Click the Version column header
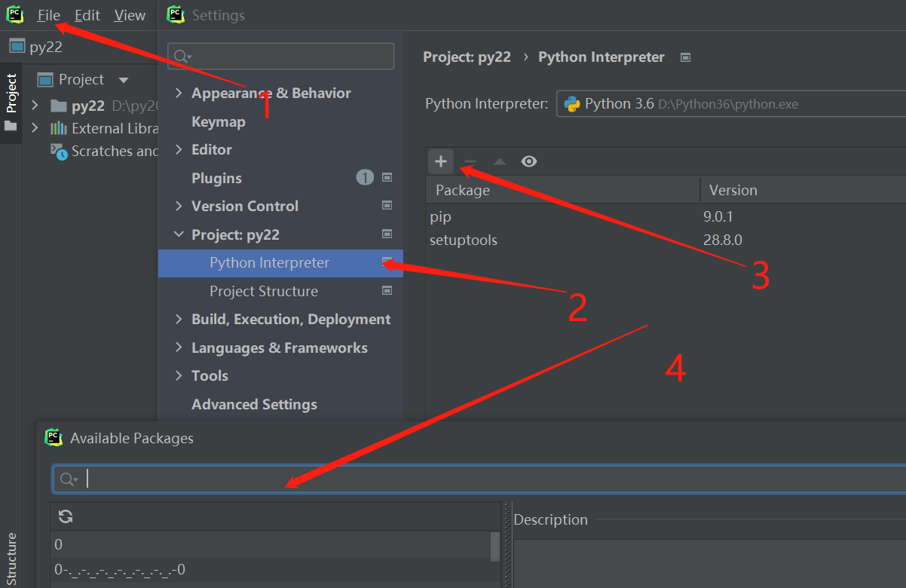The image size is (906, 588). click(x=803, y=190)
